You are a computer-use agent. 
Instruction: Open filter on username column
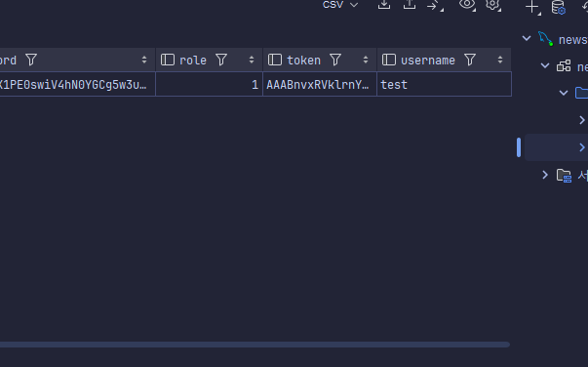(x=470, y=60)
